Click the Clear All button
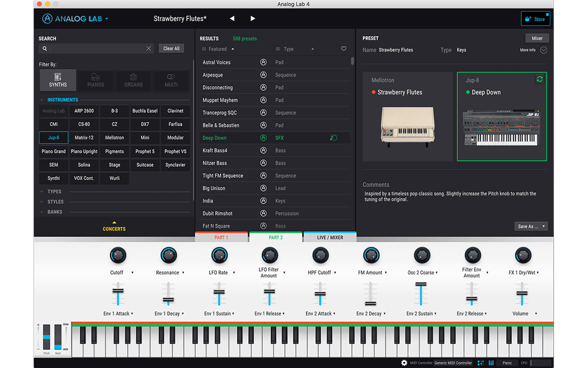588x368 pixels. click(171, 48)
